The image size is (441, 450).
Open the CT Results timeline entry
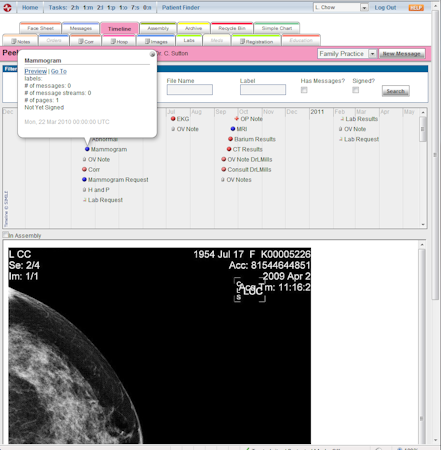point(247,149)
